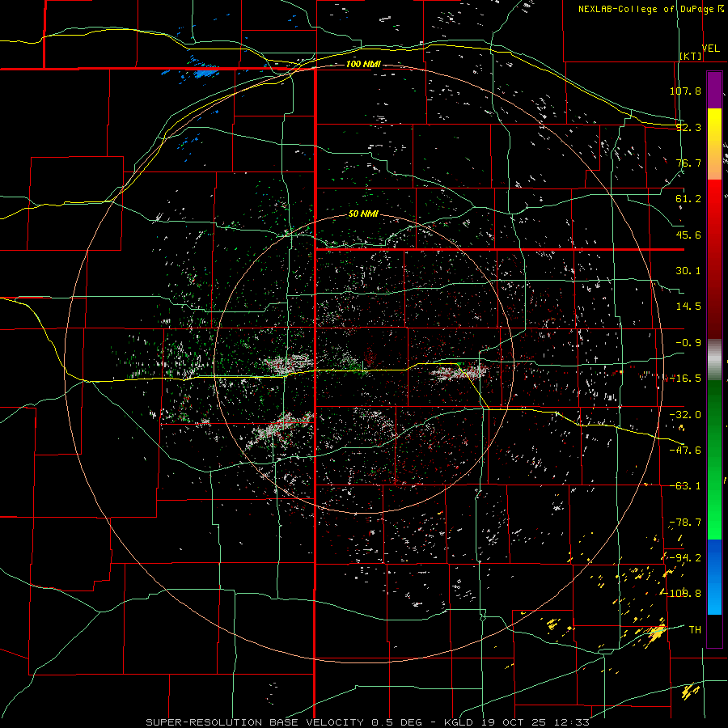Click the radar site marker at the map center
728x728 pixels.
click(x=362, y=366)
